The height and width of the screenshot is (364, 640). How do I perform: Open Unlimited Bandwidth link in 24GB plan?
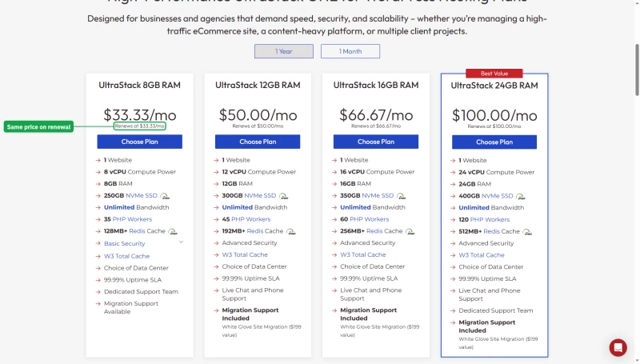click(x=474, y=208)
